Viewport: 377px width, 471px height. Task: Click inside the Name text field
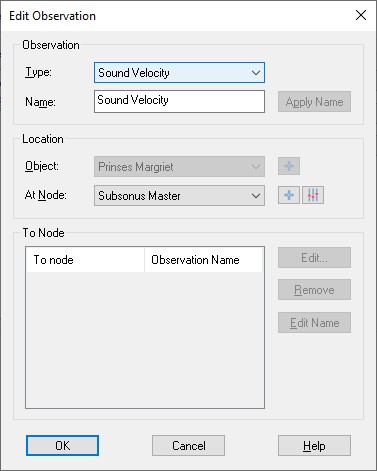point(179,101)
